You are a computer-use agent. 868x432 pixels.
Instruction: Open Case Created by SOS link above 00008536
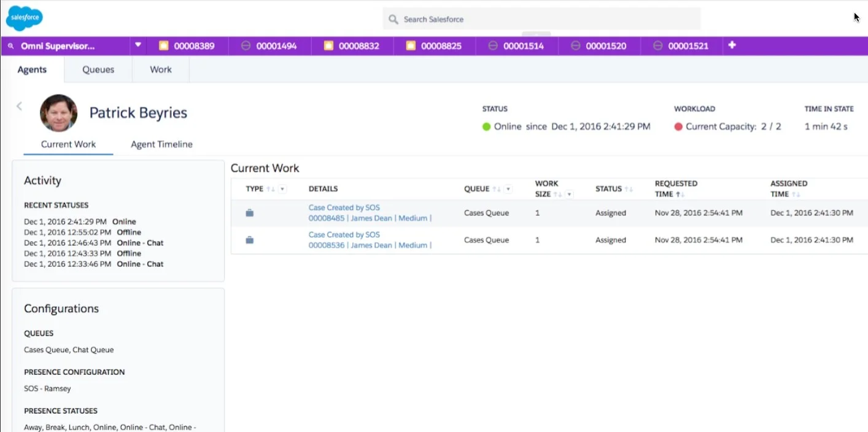point(344,235)
